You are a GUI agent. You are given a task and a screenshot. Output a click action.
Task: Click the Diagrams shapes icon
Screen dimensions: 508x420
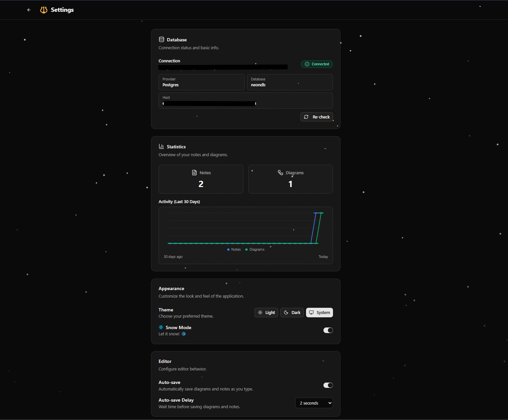pyautogui.click(x=280, y=173)
